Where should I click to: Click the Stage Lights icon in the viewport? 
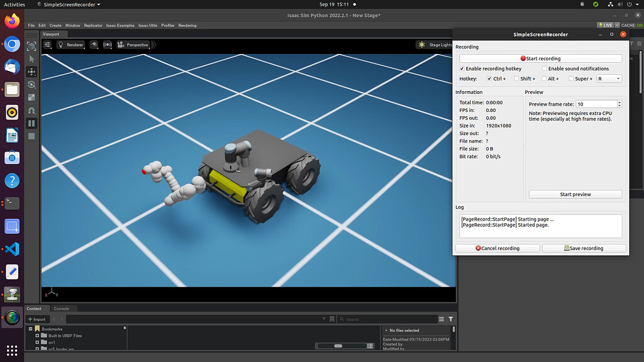tap(421, 45)
